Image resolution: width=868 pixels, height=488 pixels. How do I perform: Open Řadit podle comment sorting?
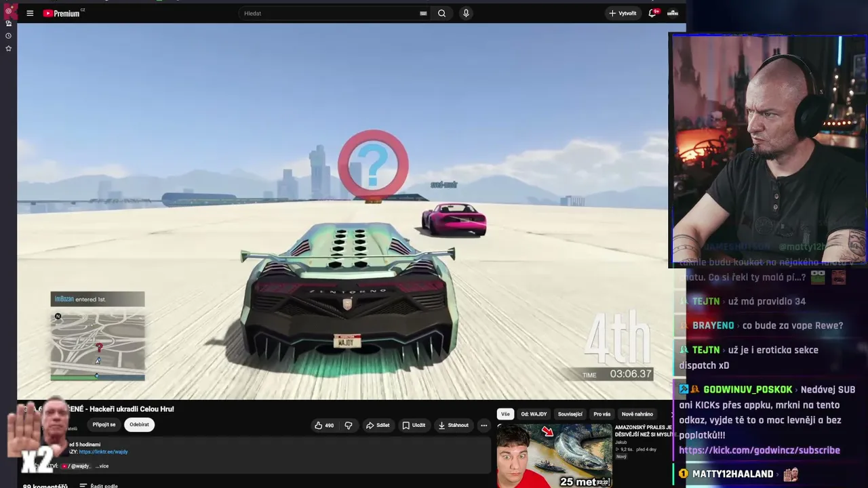[x=98, y=485]
